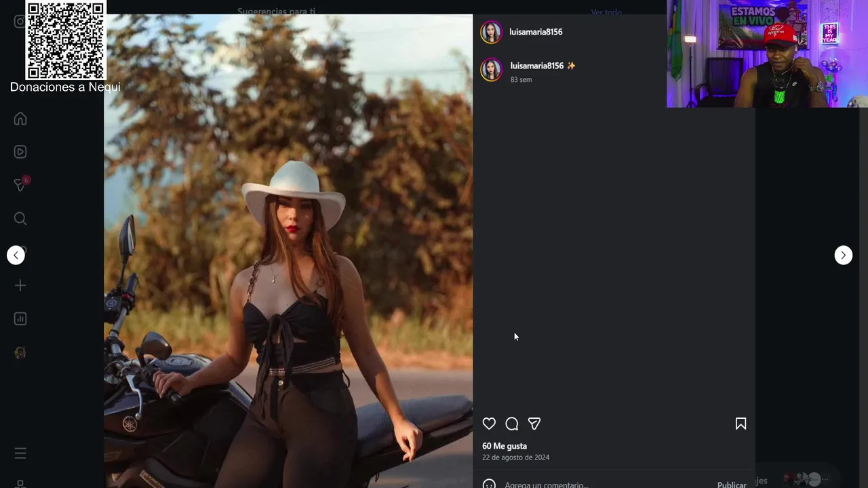Like the post with the heart icon
Viewport: 868px width, 488px height.
489,424
